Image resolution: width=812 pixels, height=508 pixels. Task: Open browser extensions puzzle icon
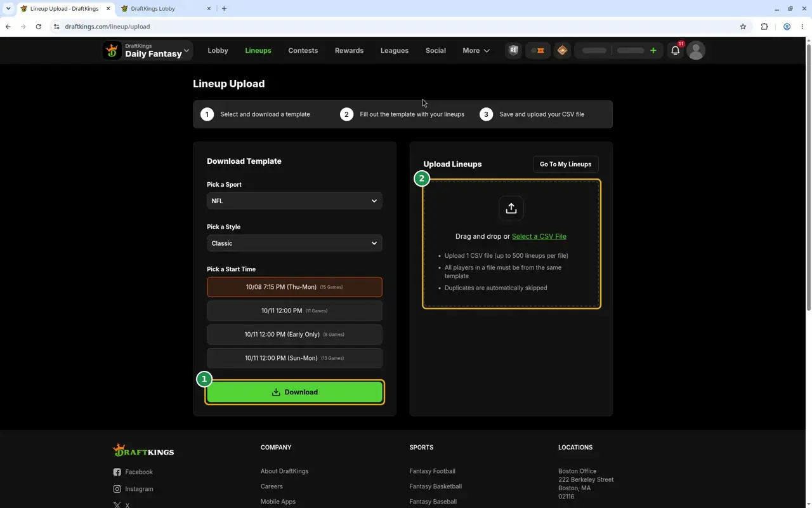[764, 27]
